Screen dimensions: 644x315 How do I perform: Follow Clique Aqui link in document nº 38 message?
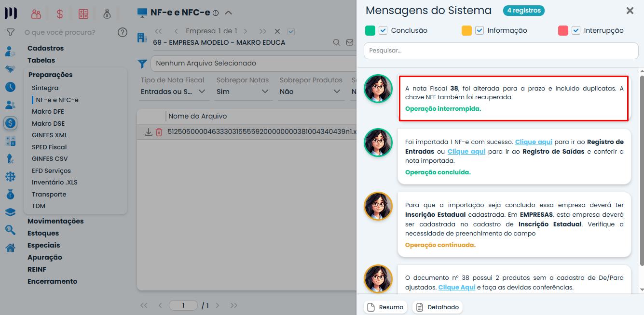(457, 288)
